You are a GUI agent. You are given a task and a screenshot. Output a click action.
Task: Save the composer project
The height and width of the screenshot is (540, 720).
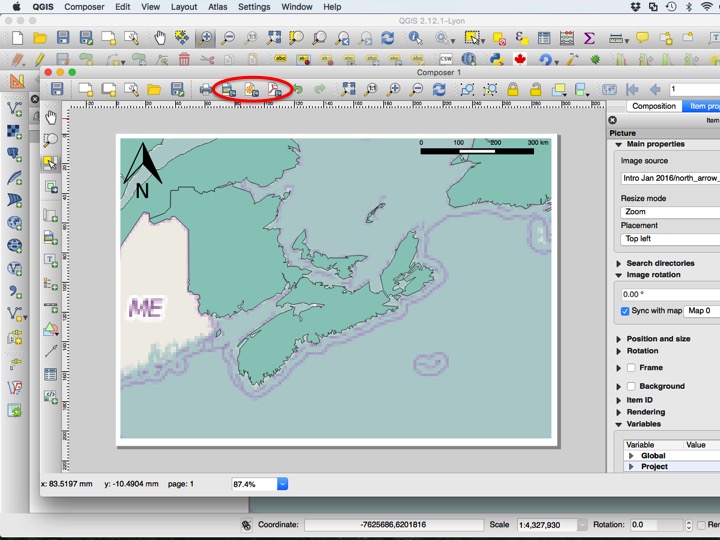coord(57,89)
